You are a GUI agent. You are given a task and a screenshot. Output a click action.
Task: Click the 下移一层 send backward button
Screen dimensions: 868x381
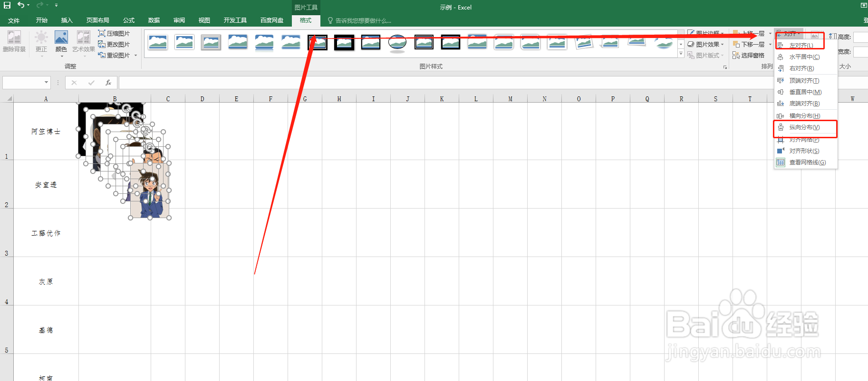point(749,44)
